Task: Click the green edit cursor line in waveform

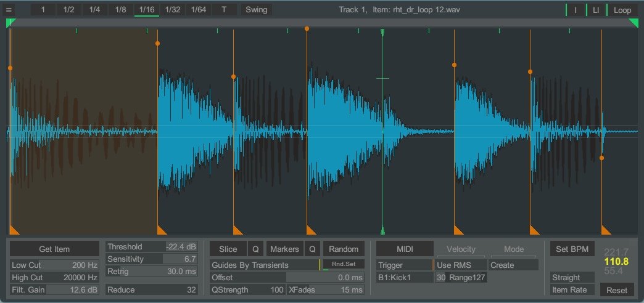Action: [383, 131]
